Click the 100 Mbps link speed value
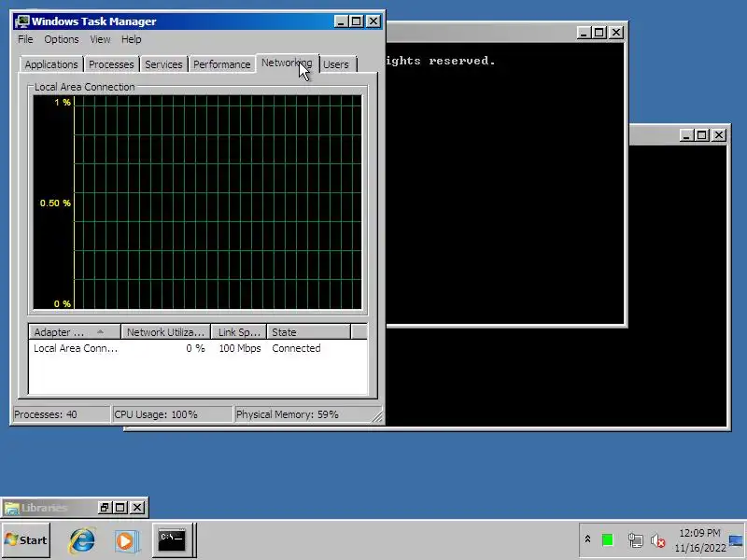 point(240,348)
